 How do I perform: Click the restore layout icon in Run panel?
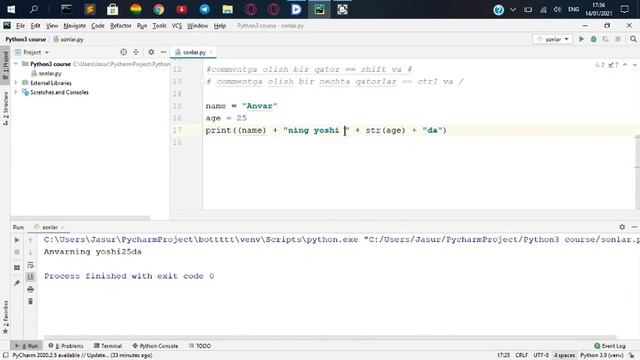(x=17, y=268)
